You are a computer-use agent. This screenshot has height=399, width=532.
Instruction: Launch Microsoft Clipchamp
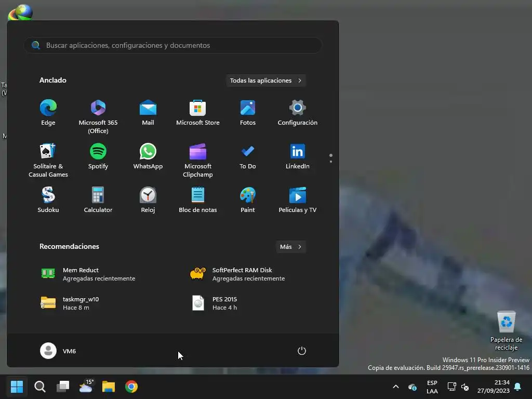(198, 160)
